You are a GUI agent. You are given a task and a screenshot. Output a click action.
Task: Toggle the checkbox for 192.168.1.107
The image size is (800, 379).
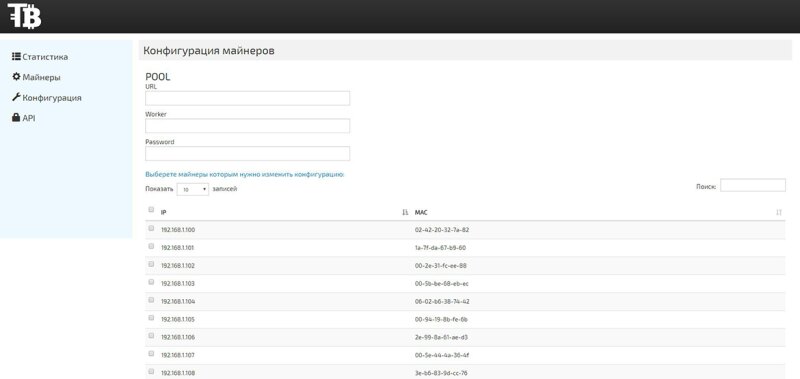(x=151, y=353)
